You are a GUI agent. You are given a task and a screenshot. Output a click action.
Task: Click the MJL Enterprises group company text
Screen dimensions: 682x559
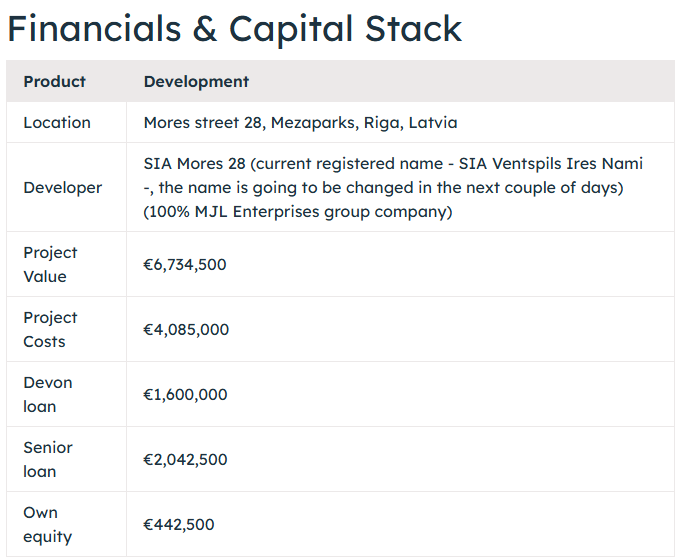click(x=321, y=212)
